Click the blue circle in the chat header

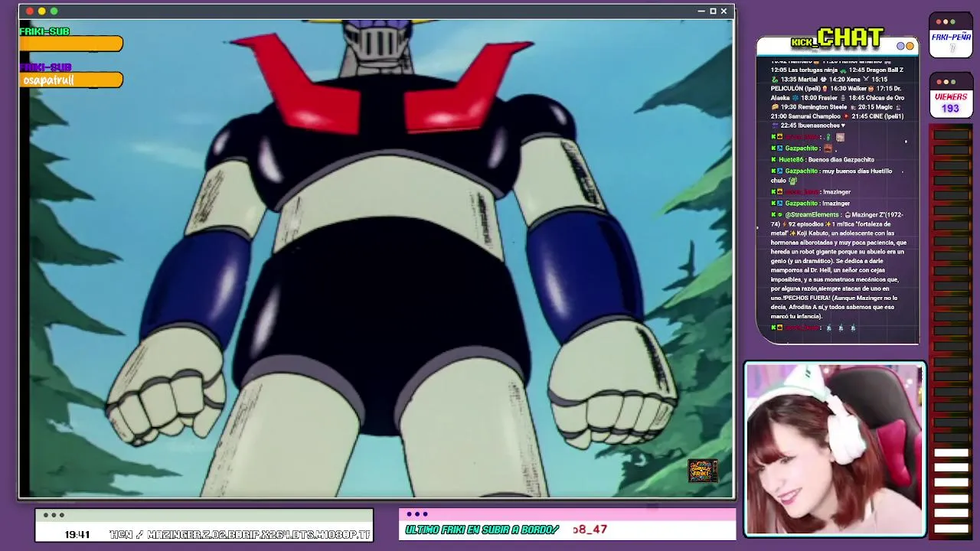point(901,46)
